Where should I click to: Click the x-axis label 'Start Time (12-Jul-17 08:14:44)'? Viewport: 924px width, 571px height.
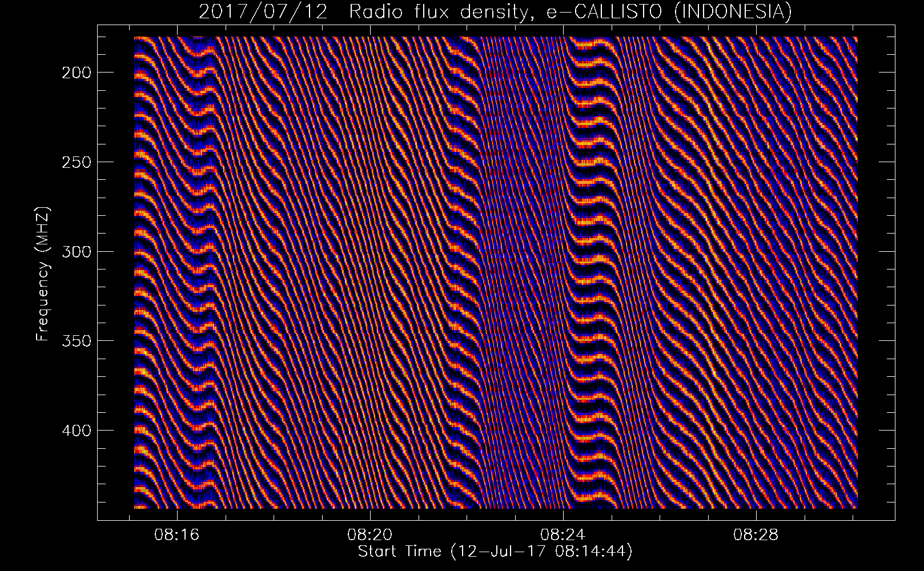coord(495,552)
